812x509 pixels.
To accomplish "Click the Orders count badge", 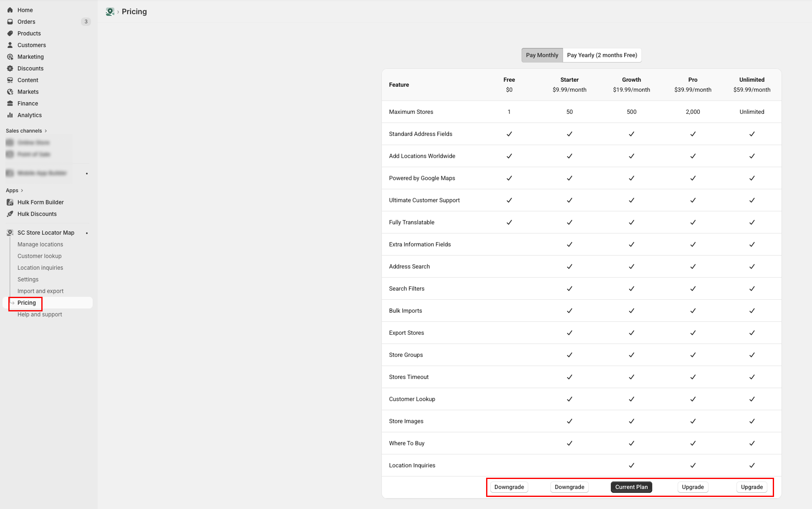I will (x=86, y=22).
